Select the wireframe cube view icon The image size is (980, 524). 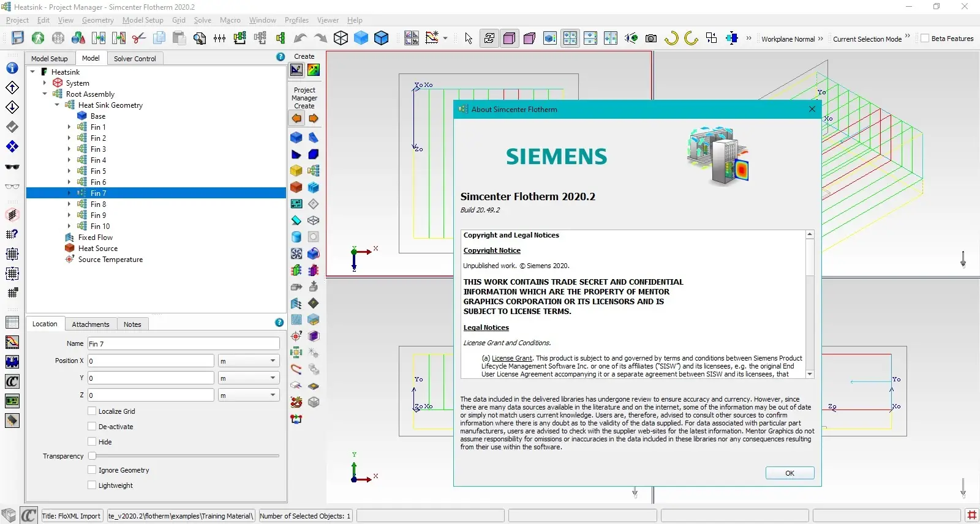pos(341,38)
